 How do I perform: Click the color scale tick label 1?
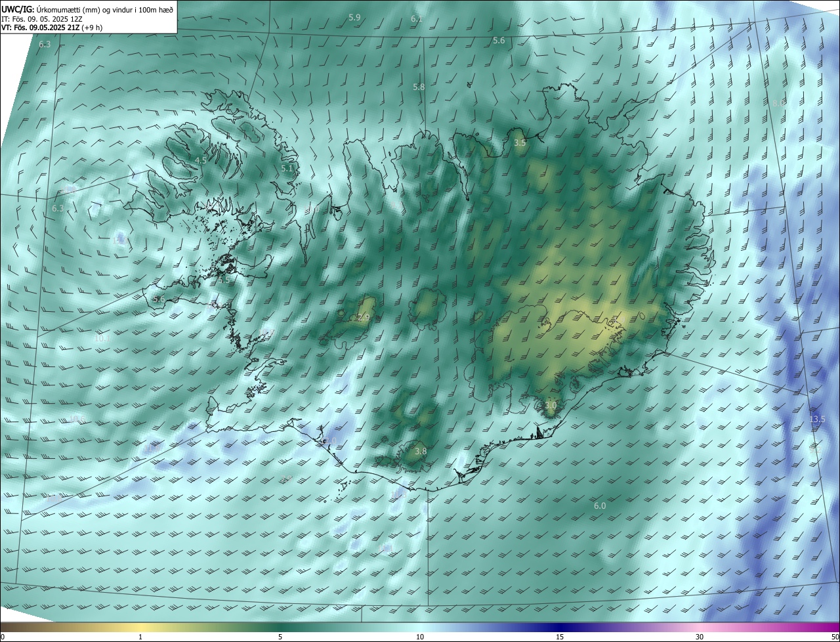click(140, 637)
